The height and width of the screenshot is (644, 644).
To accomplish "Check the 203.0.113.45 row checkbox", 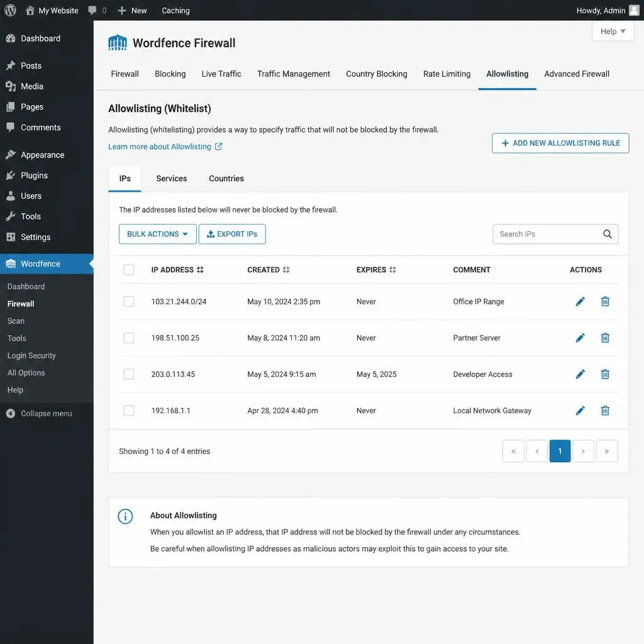I will coord(128,374).
